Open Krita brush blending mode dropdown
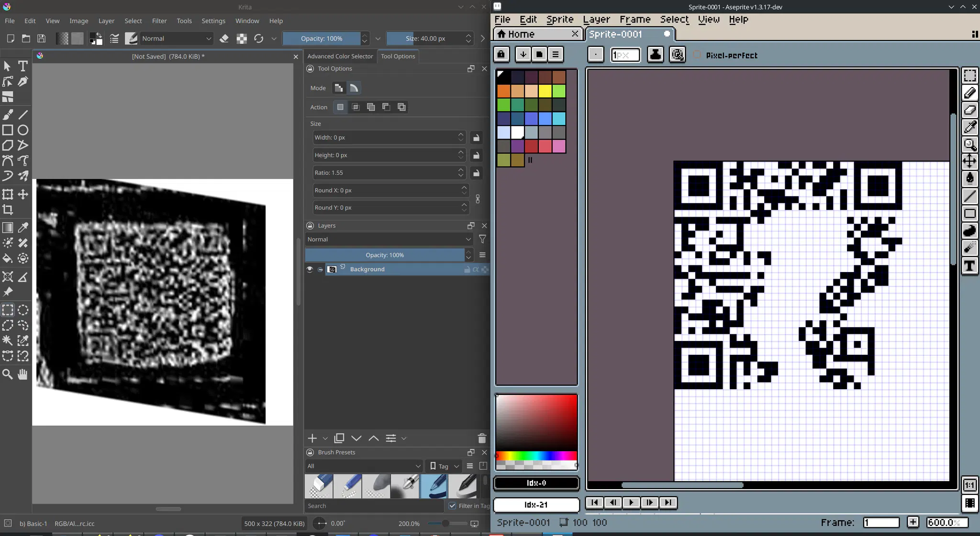980x536 pixels. [x=176, y=38]
